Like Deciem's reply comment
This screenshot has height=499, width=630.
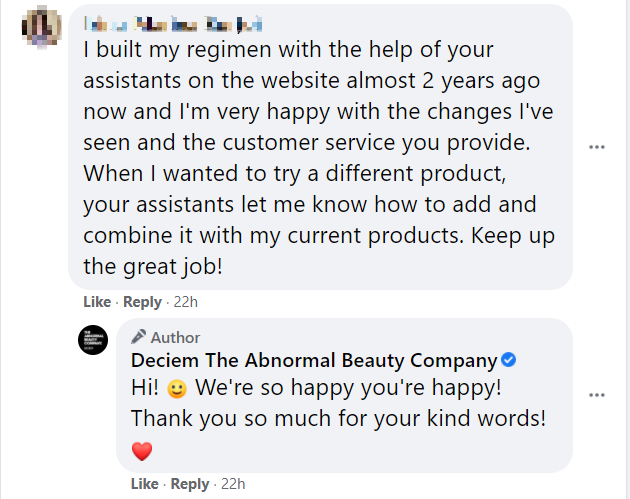pos(145,484)
